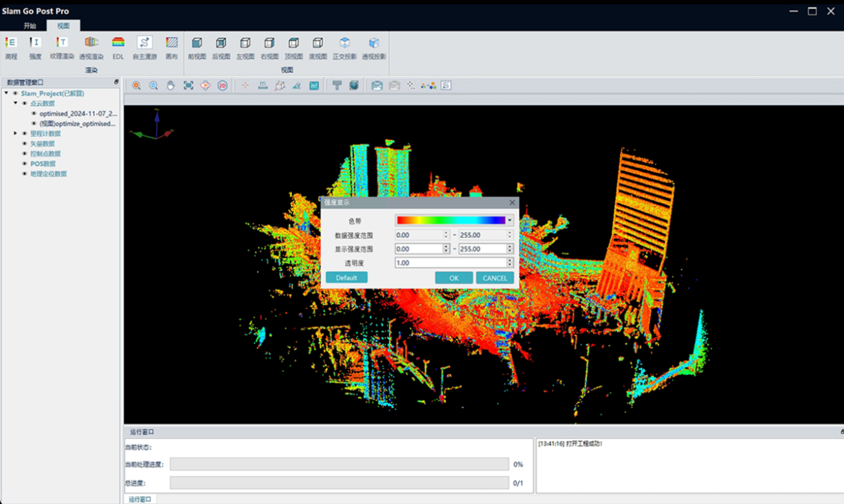844x504 pixels.
Task: Switch to the 开始 ribbon tab
Action: (x=29, y=26)
